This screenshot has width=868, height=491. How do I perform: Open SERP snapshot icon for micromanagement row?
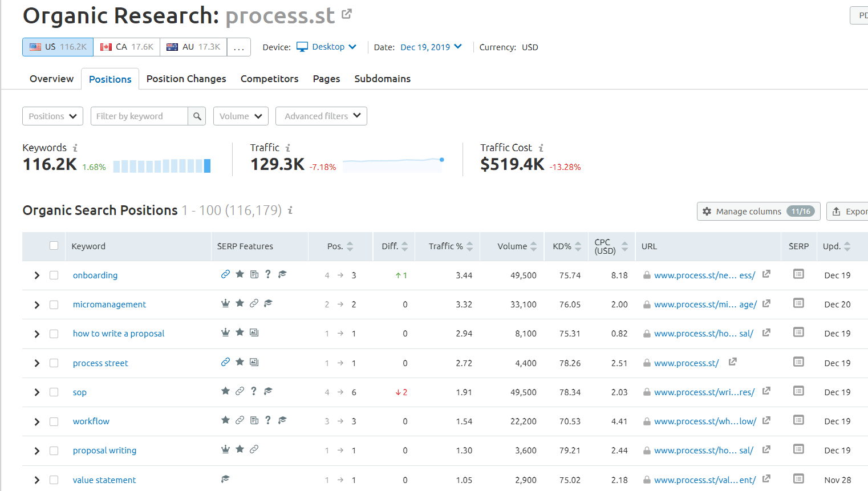pyautogui.click(x=798, y=303)
